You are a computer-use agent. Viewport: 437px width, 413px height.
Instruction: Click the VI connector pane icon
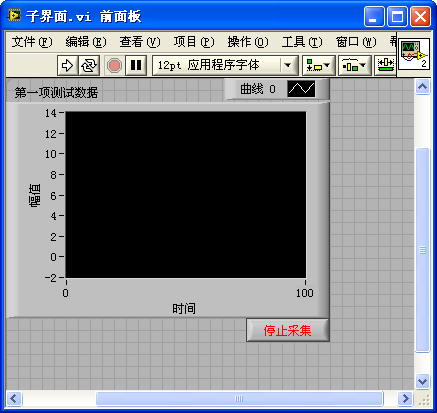414,54
